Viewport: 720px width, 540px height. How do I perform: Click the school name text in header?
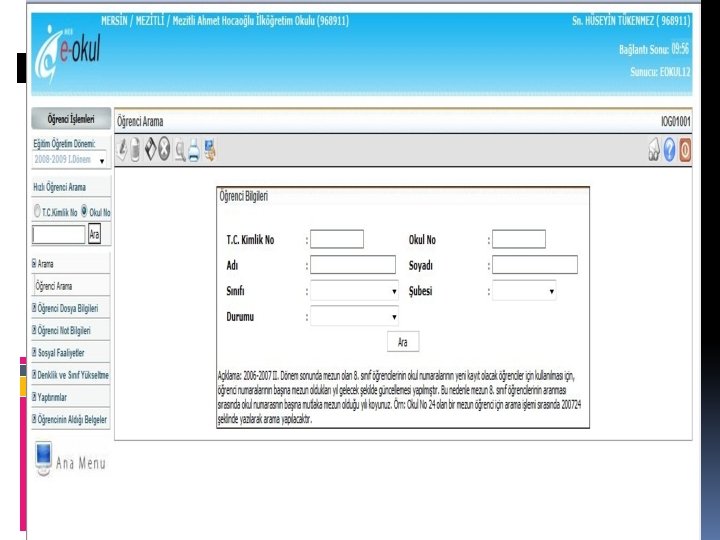(225, 21)
